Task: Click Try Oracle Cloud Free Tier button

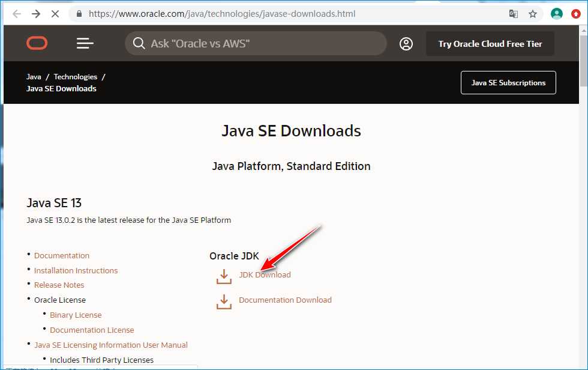Action: click(490, 44)
